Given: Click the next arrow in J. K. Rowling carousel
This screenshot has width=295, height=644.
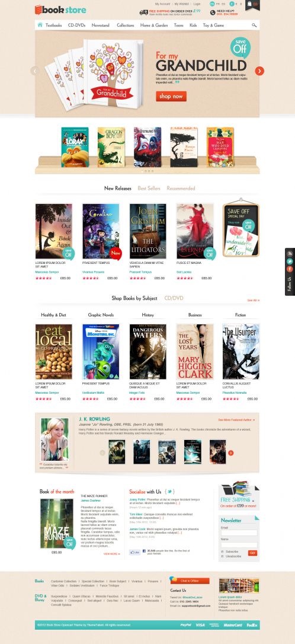Looking at the screenshot, I should coord(230,452).
